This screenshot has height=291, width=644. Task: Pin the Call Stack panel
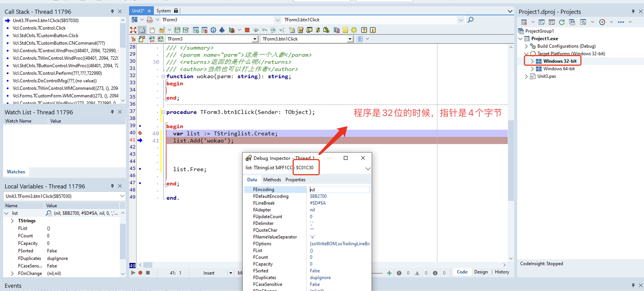112,11
